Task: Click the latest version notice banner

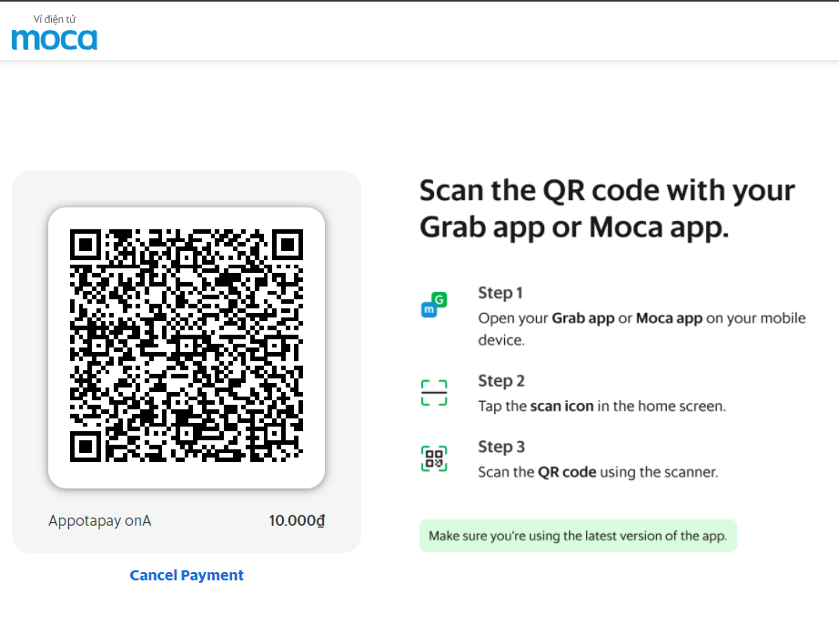Action: click(578, 536)
